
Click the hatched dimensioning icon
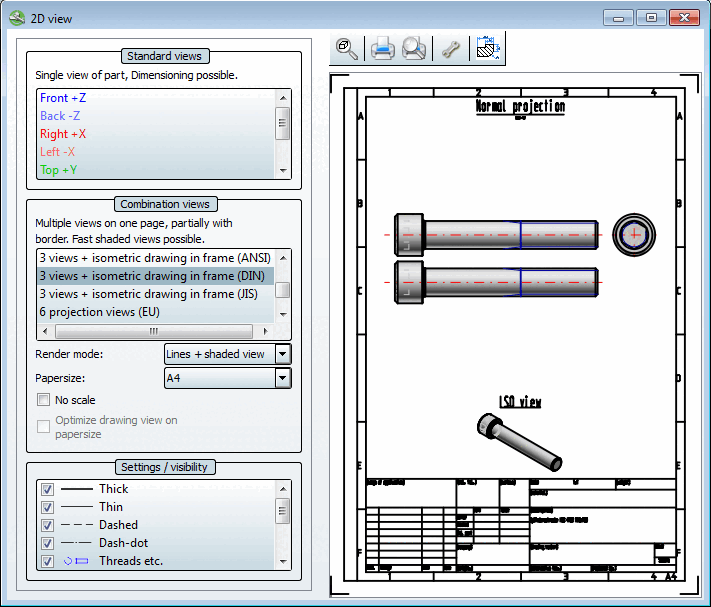click(489, 48)
